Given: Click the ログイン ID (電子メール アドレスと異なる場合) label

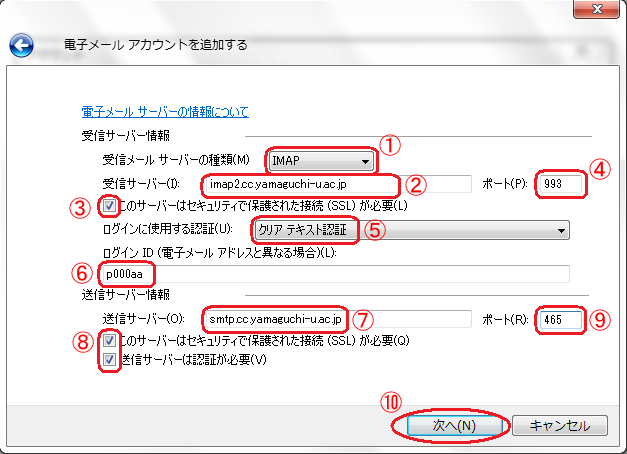Looking at the screenshot, I should [x=220, y=253].
